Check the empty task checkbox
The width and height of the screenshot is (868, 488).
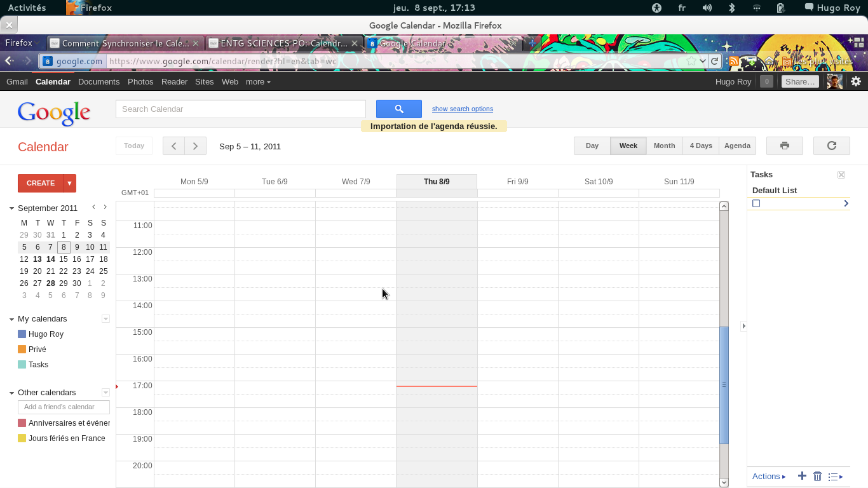(756, 203)
